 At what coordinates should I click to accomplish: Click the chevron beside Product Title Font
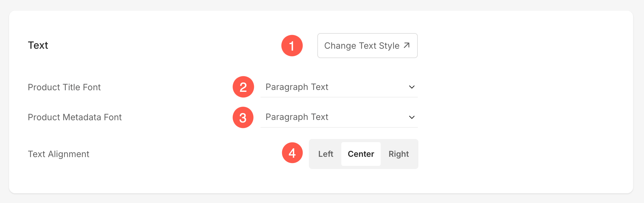412,87
